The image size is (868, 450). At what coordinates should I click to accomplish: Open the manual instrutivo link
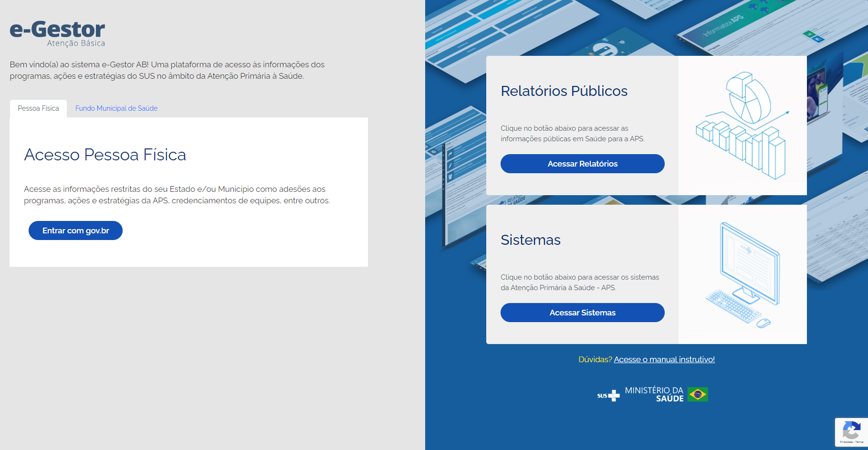(x=664, y=359)
